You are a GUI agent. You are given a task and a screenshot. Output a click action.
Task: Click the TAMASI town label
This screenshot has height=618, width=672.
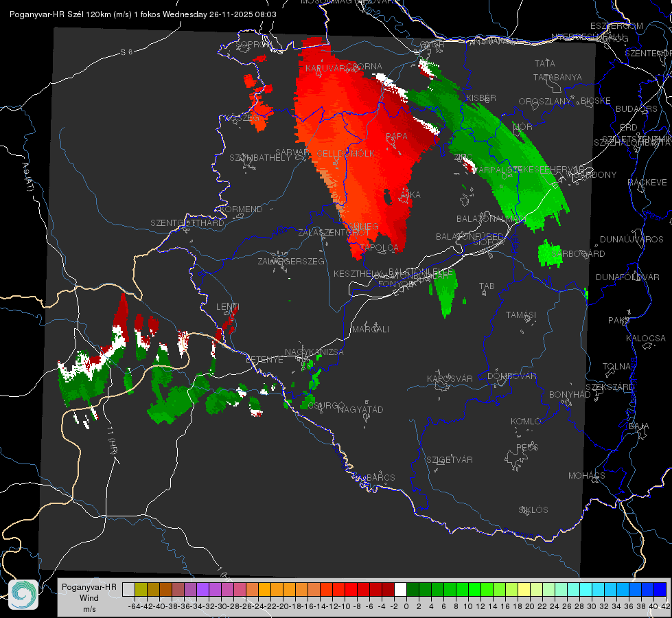(521, 315)
